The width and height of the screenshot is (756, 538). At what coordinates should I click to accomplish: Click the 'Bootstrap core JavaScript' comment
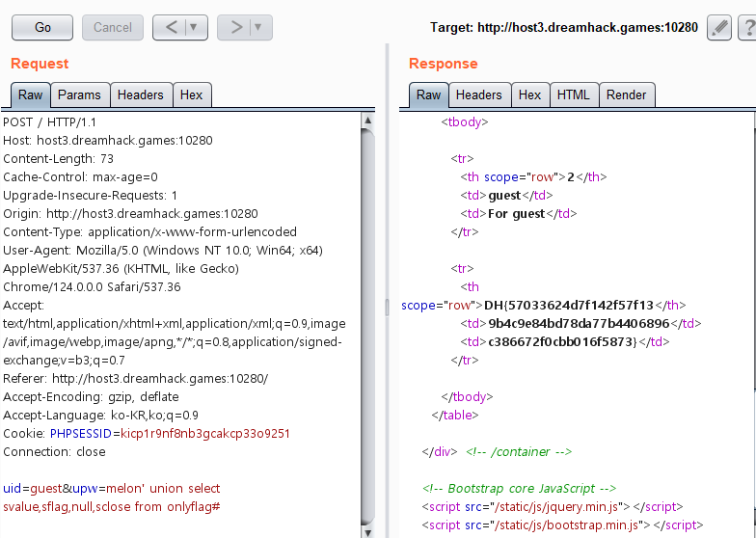(519, 488)
